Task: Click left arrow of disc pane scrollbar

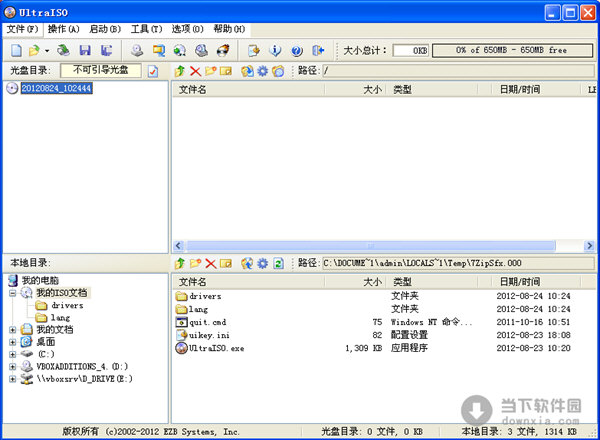Action: click(178, 245)
